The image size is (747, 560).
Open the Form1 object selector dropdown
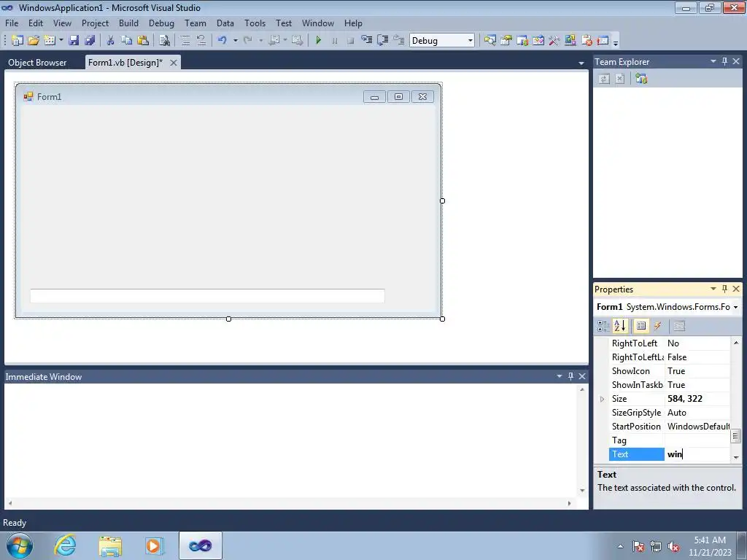[x=735, y=307]
